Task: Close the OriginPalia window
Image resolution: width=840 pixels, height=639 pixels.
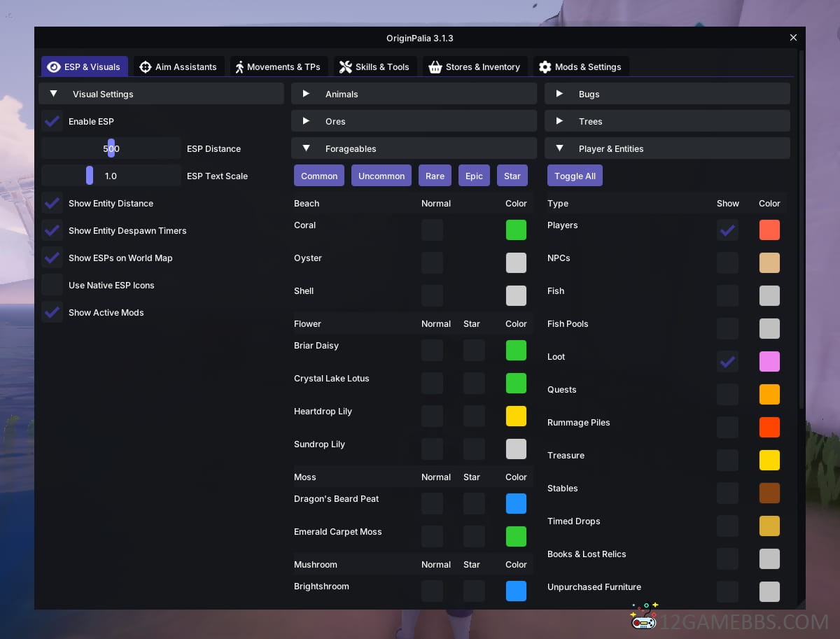Action: [793, 38]
